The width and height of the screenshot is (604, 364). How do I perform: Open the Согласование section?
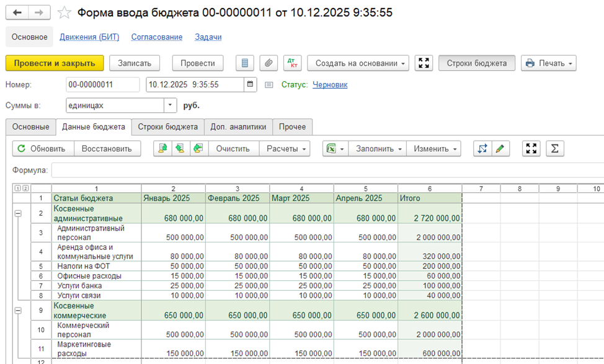tap(156, 37)
